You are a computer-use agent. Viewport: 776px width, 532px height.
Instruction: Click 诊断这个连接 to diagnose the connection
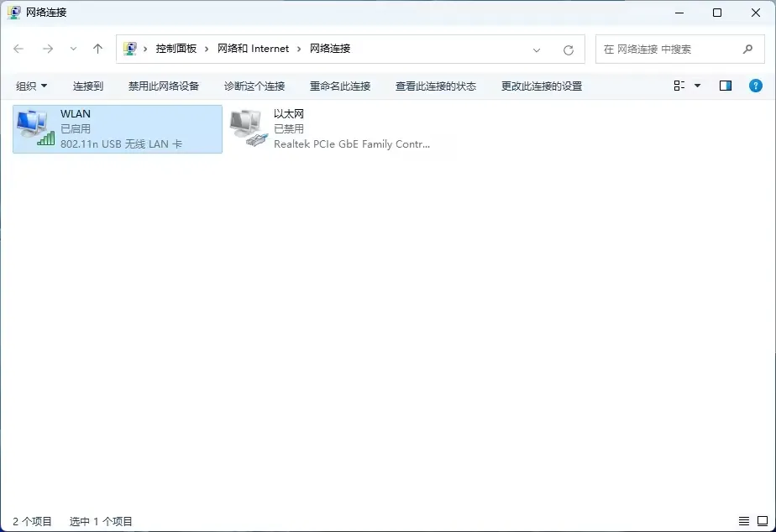tap(255, 85)
